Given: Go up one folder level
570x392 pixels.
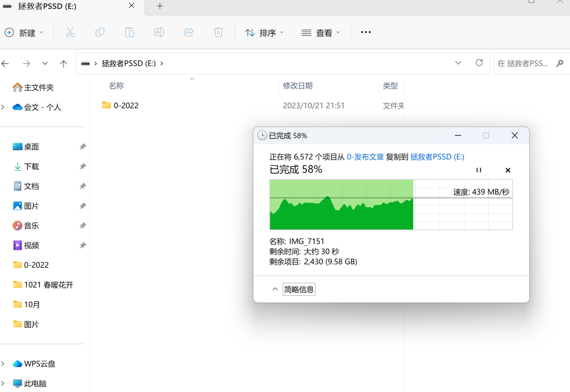Looking at the screenshot, I should click(x=63, y=63).
